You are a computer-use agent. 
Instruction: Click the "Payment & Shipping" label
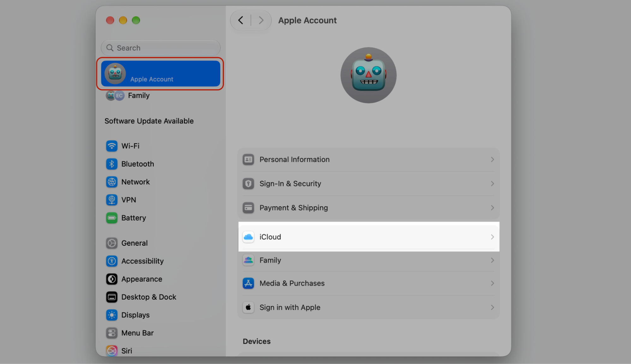294,208
